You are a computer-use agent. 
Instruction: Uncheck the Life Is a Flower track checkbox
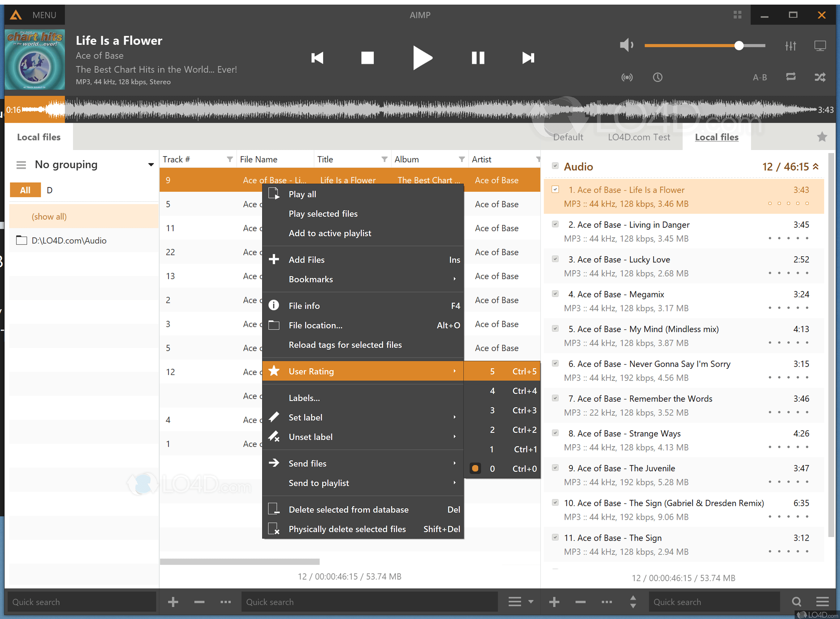pos(555,190)
